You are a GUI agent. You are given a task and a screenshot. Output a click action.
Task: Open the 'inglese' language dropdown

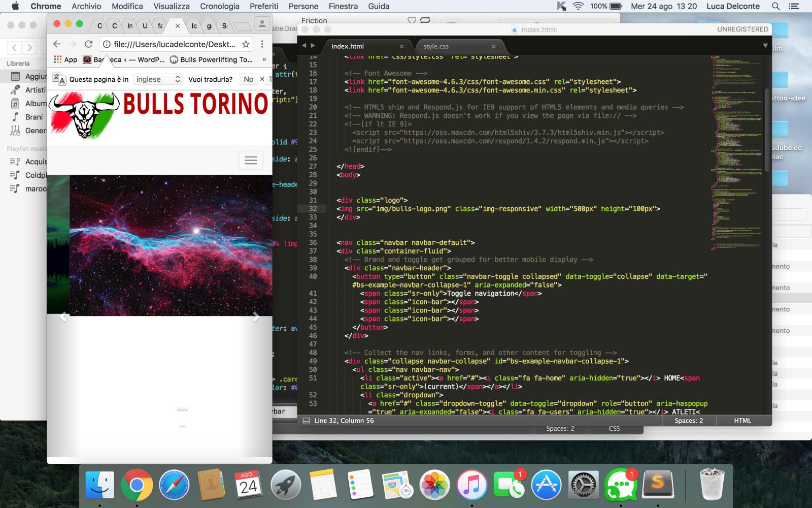tap(156, 79)
